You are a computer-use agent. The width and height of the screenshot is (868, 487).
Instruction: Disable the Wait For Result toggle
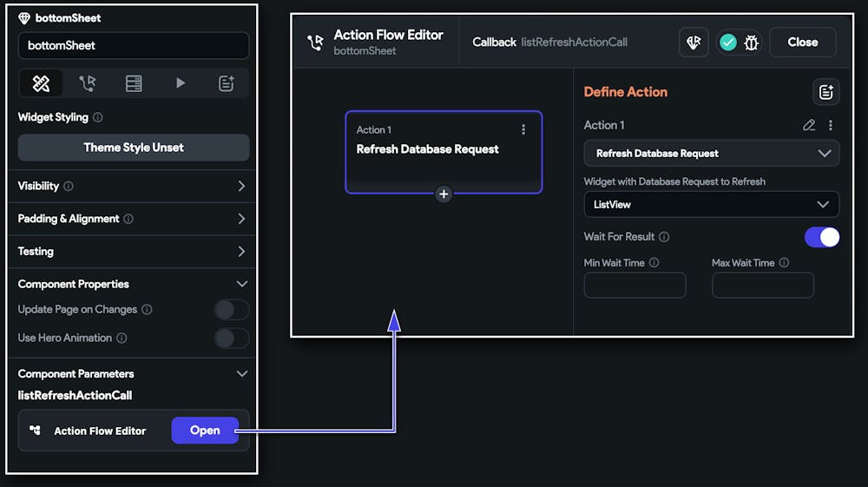[x=821, y=237]
